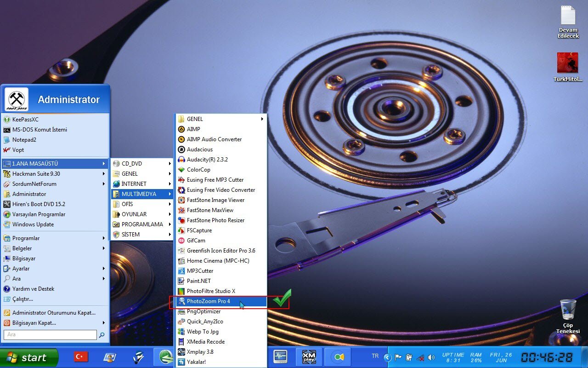Expand the SİSTEM folder
This screenshot has width=588, height=368.
pos(142,235)
